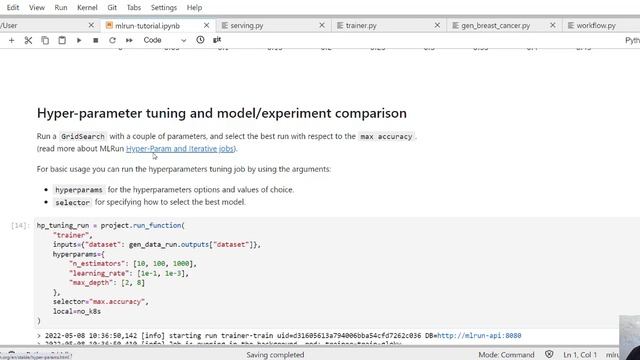Close the /User tab

(91, 25)
